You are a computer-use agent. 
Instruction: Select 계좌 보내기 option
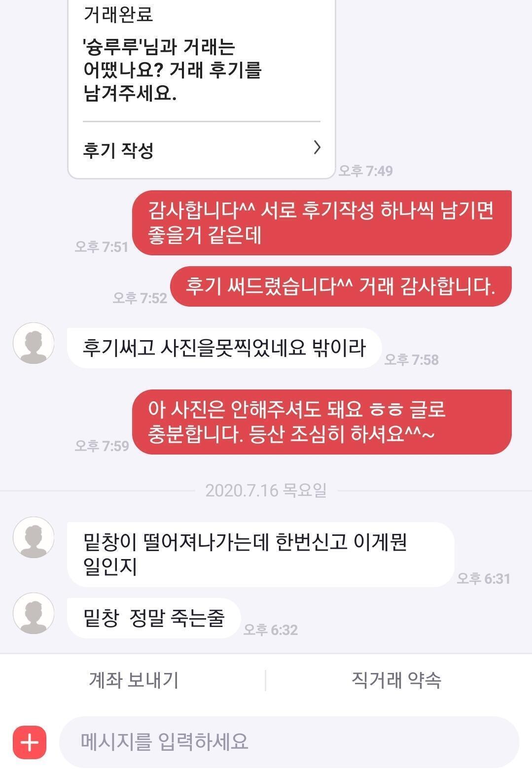134,680
